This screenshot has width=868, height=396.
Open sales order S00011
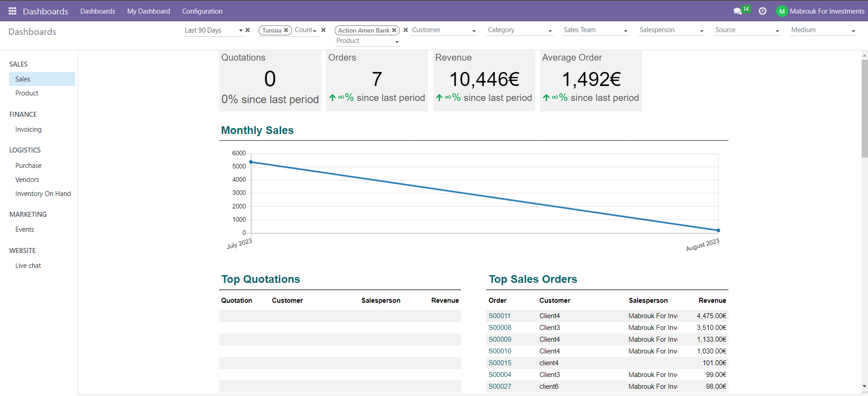tap(499, 316)
